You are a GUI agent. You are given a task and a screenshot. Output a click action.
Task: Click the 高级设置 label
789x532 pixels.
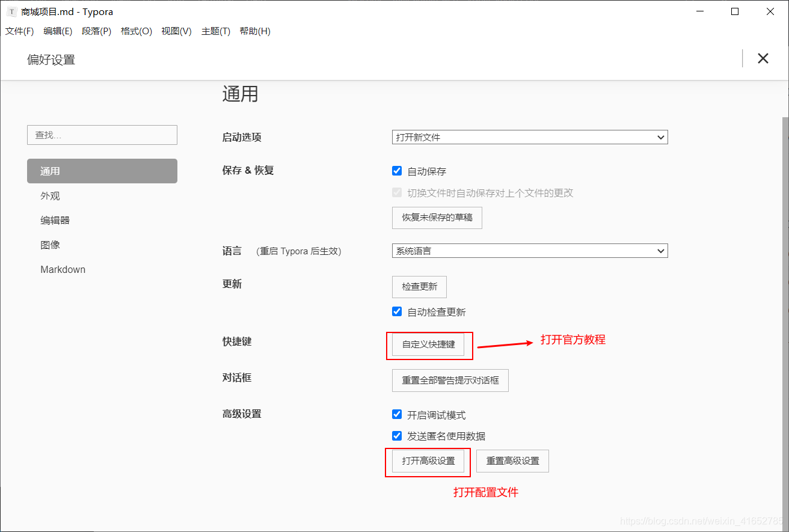pyautogui.click(x=242, y=414)
